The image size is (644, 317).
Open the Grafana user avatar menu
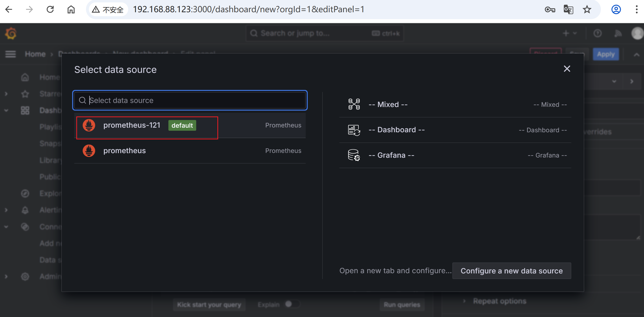click(x=637, y=33)
